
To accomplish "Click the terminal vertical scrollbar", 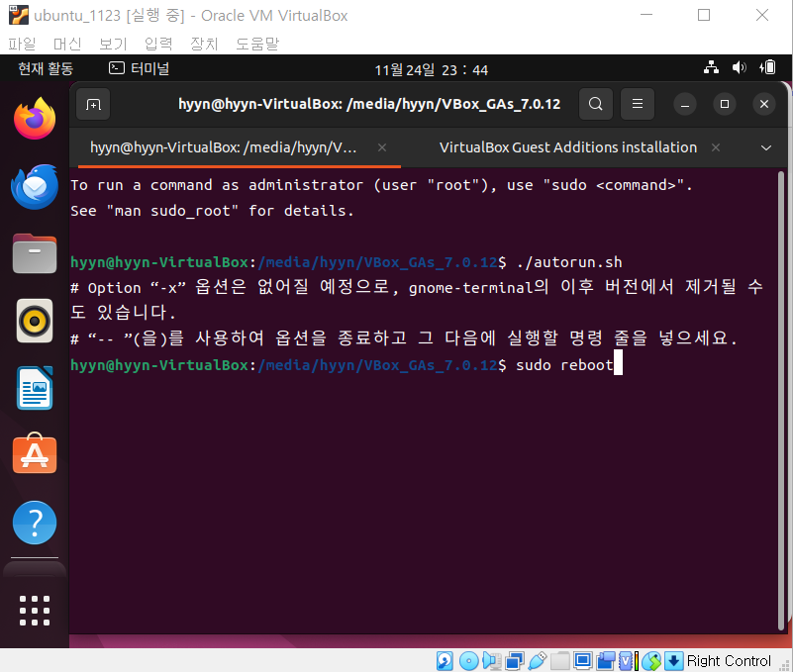I will [x=781, y=400].
